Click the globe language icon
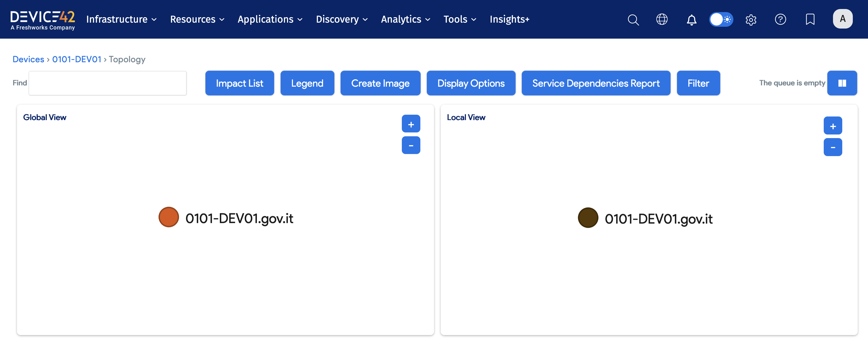 (x=662, y=20)
